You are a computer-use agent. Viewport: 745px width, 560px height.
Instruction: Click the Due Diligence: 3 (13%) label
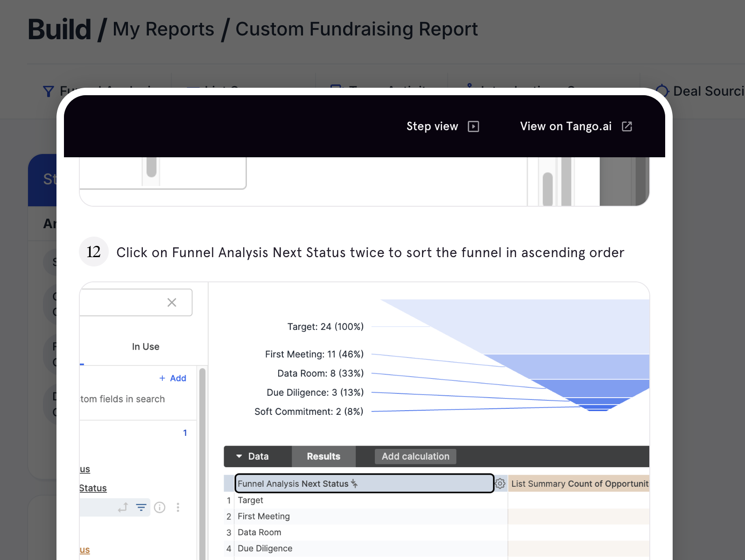(x=315, y=392)
